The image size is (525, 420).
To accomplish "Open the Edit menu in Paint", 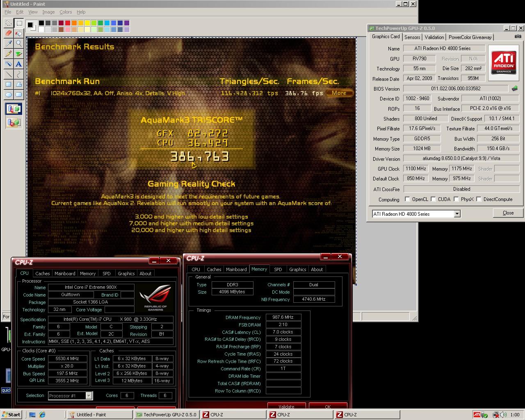I will (20, 12).
